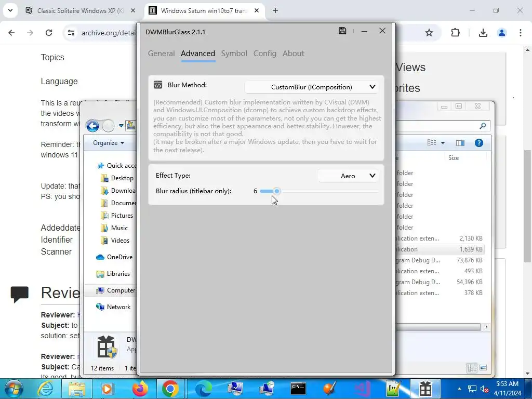Open File Explorer from taskbar
The width and height of the screenshot is (532, 399).
click(x=77, y=389)
